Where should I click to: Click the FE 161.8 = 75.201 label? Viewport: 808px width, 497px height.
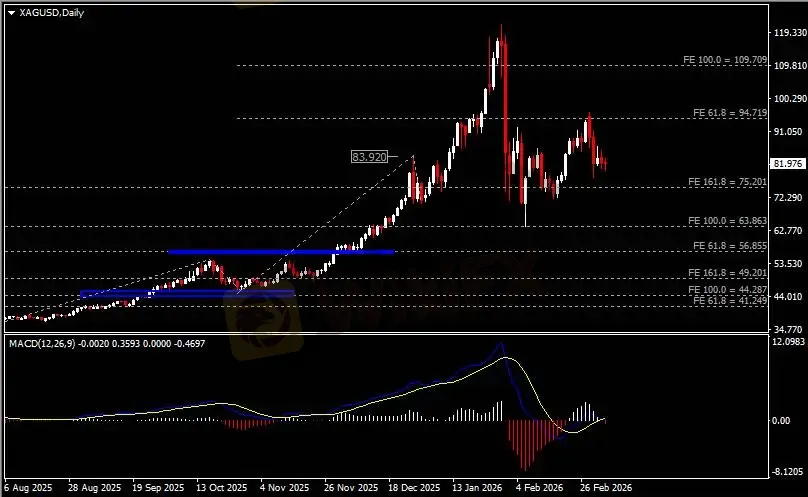[727, 182]
